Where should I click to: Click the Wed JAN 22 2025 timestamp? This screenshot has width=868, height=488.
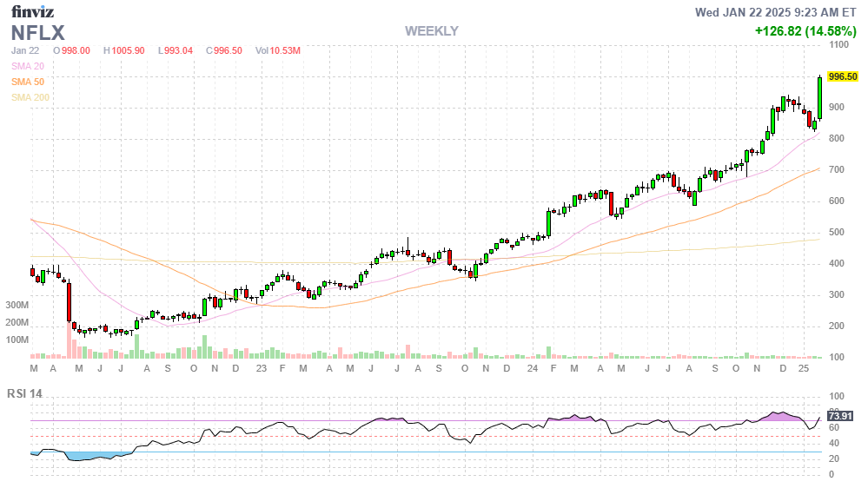[x=776, y=12]
